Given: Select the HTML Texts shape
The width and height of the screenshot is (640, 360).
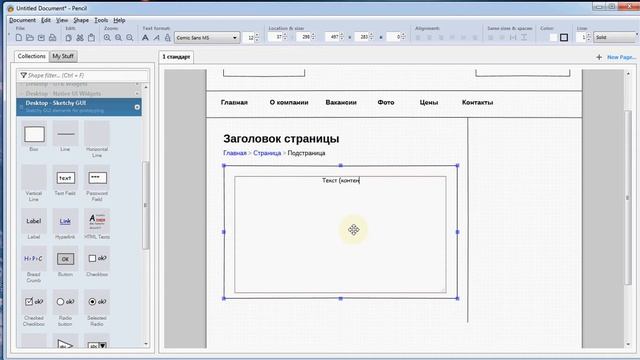Looking at the screenshot, I should point(97,224).
